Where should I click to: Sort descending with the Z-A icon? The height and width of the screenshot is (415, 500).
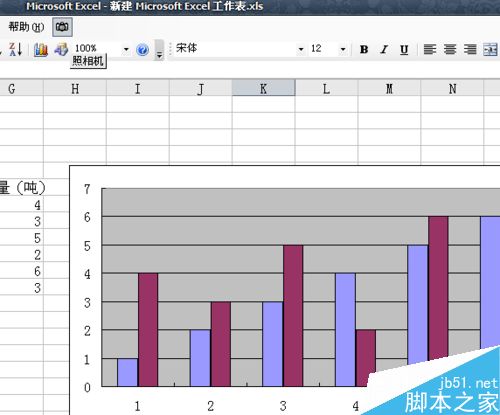[15, 50]
